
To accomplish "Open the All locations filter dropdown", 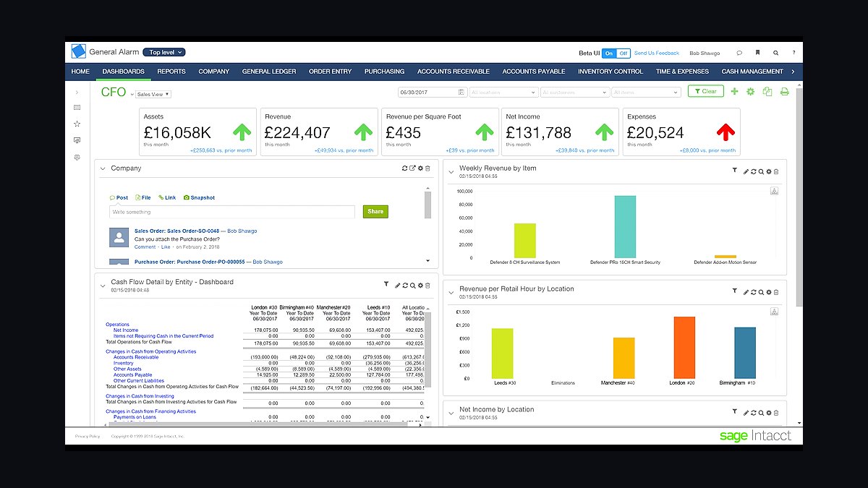I will (503, 92).
